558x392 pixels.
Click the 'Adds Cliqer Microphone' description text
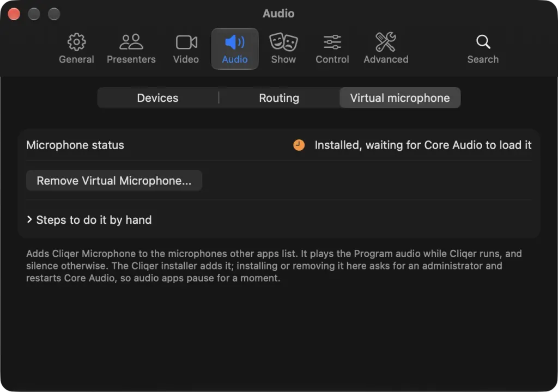coord(274,266)
